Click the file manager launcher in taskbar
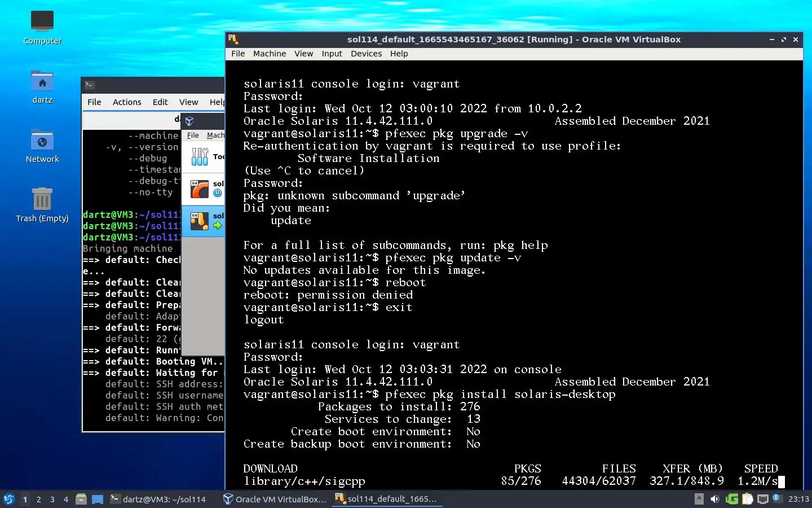Screen dimensions: 812x508 [81, 499]
